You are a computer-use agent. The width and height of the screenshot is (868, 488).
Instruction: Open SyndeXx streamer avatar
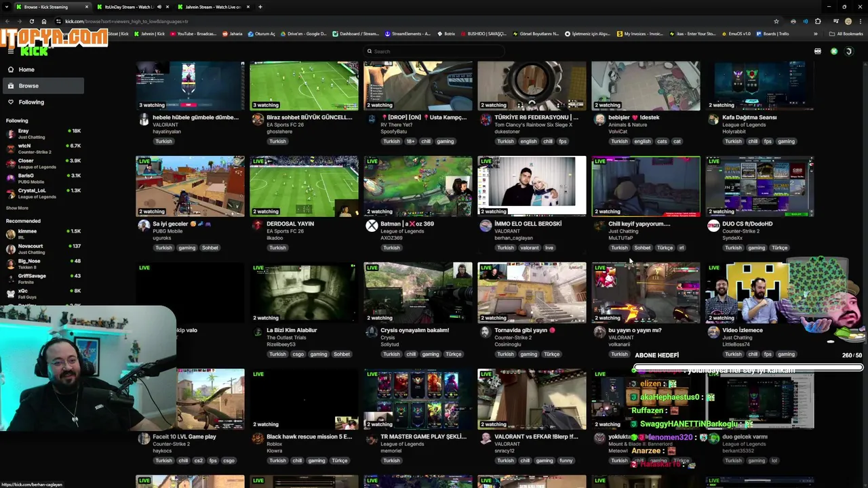713,226
